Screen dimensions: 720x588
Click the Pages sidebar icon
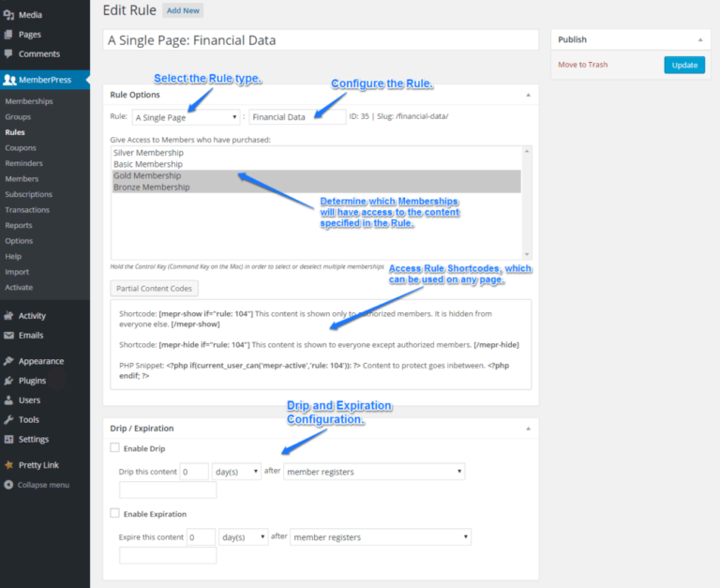pos(8,35)
